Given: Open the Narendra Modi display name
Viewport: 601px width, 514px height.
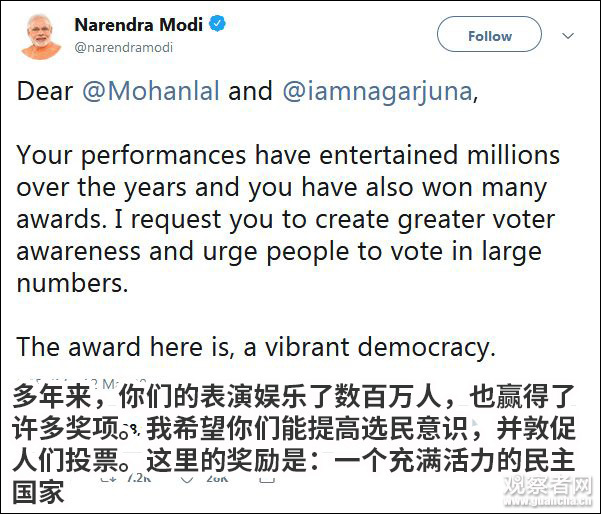Looking at the screenshot, I should [x=138, y=24].
